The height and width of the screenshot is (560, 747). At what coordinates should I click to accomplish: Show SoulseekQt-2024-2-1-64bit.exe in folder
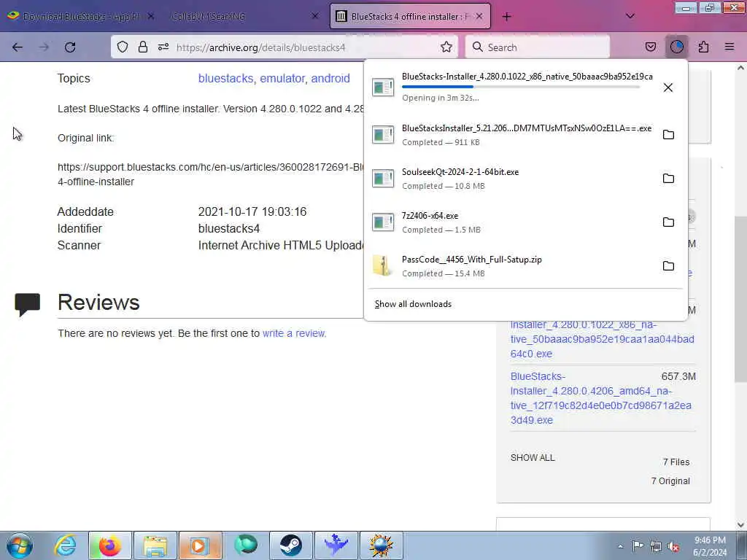pos(668,179)
